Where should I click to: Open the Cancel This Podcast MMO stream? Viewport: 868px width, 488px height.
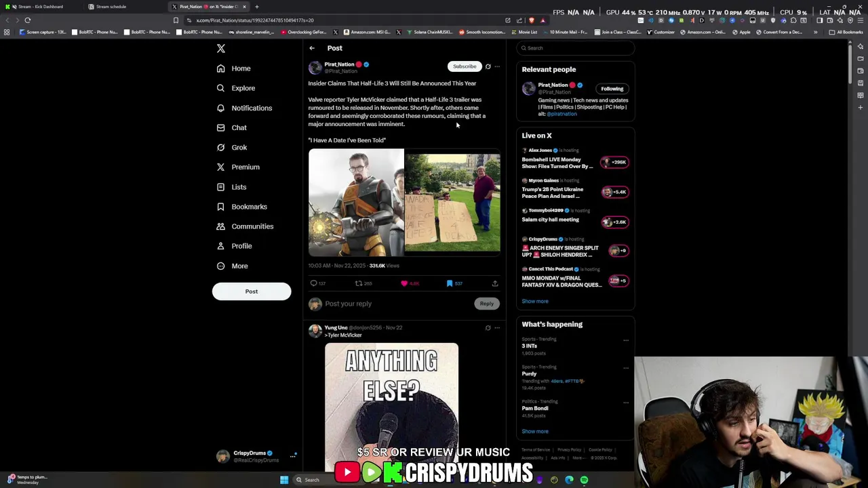(x=576, y=277)
